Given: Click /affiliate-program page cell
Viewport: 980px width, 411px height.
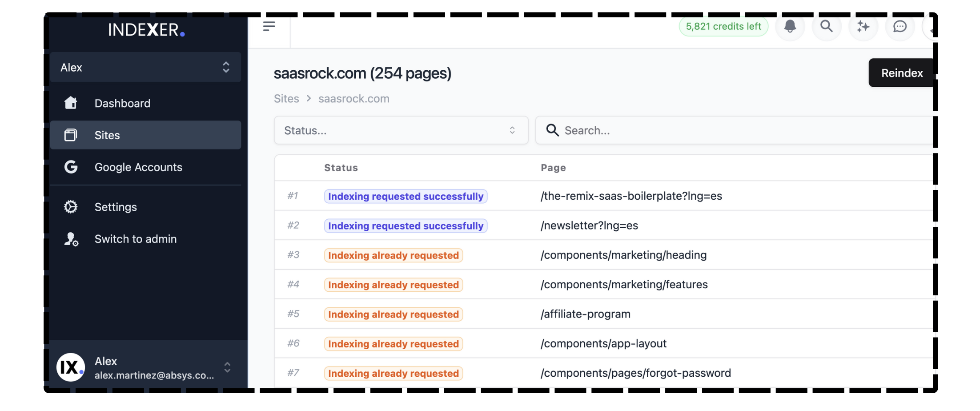Looking at the screenshot, I should pos(585,314).
